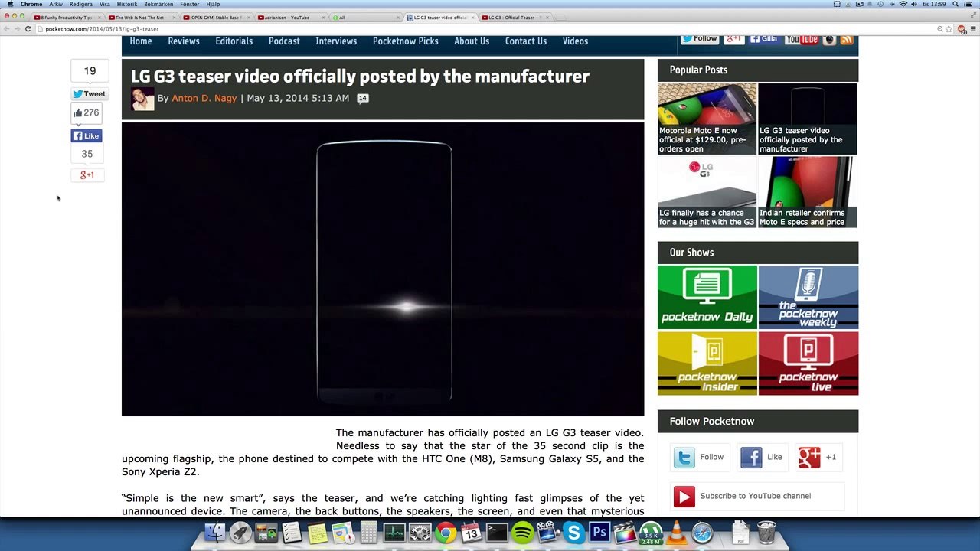The height and width of the screenshot is (551, 980).
Task: Click the Tweet share button
Action: point(90,94)
